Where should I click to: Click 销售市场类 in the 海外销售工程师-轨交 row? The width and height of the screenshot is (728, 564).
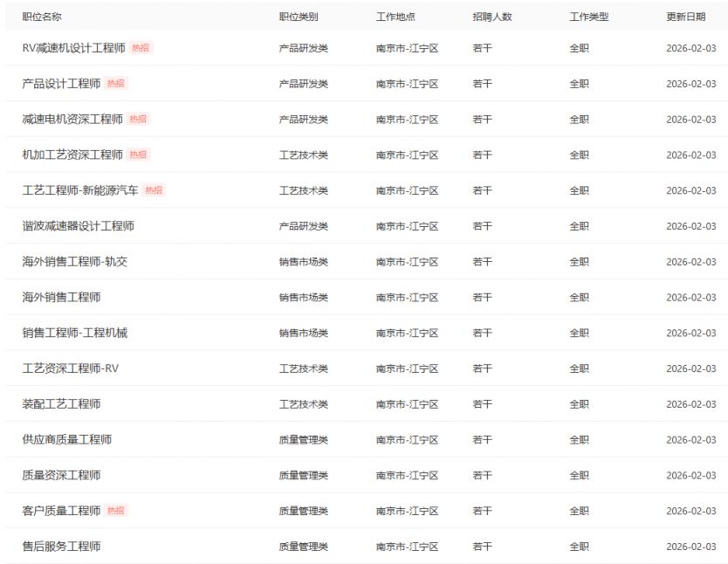pos(304,262)
